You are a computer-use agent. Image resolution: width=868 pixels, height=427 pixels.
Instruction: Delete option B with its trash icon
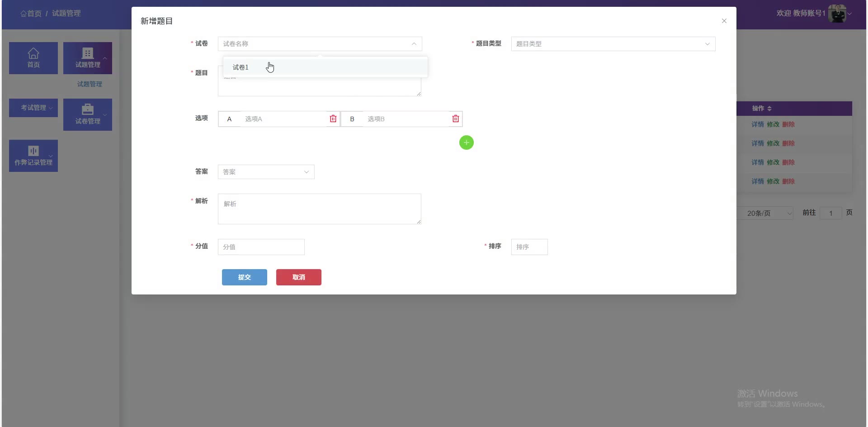tap(456, 119)
